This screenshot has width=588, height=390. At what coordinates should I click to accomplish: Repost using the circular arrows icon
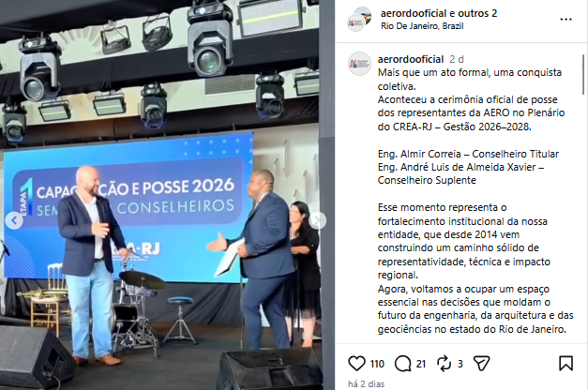click(444, 364)
